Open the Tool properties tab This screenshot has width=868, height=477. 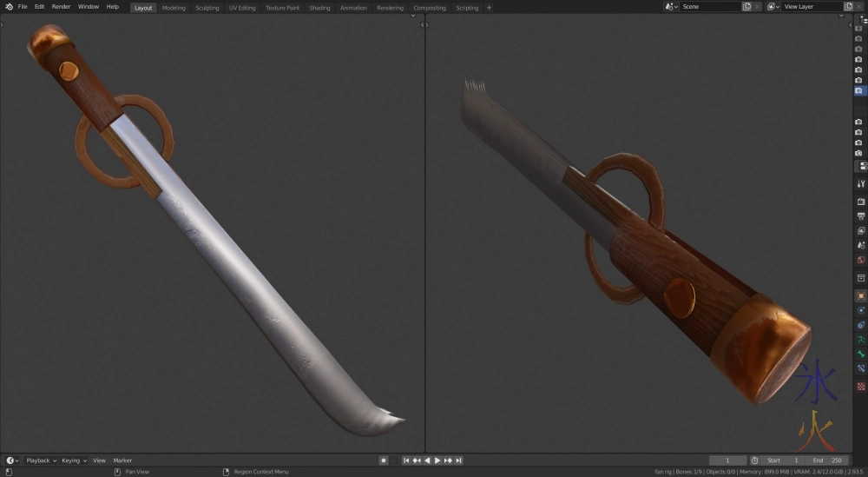861,184
